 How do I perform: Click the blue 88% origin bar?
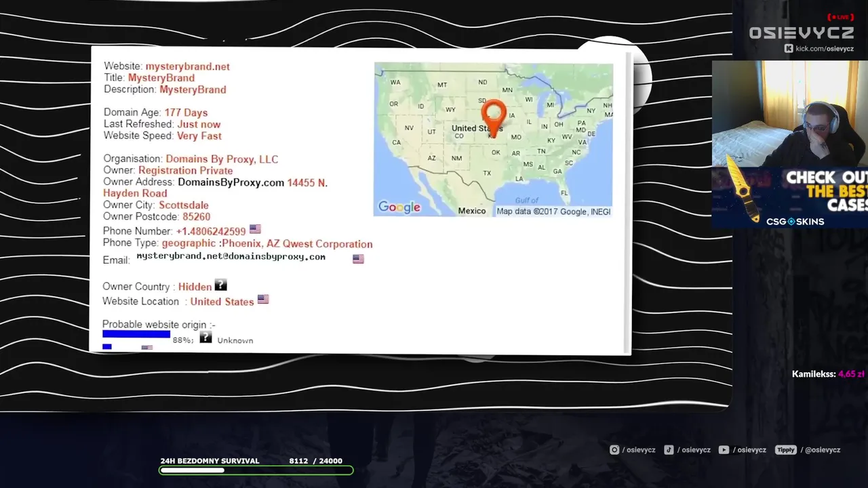[x=136, y=333]
